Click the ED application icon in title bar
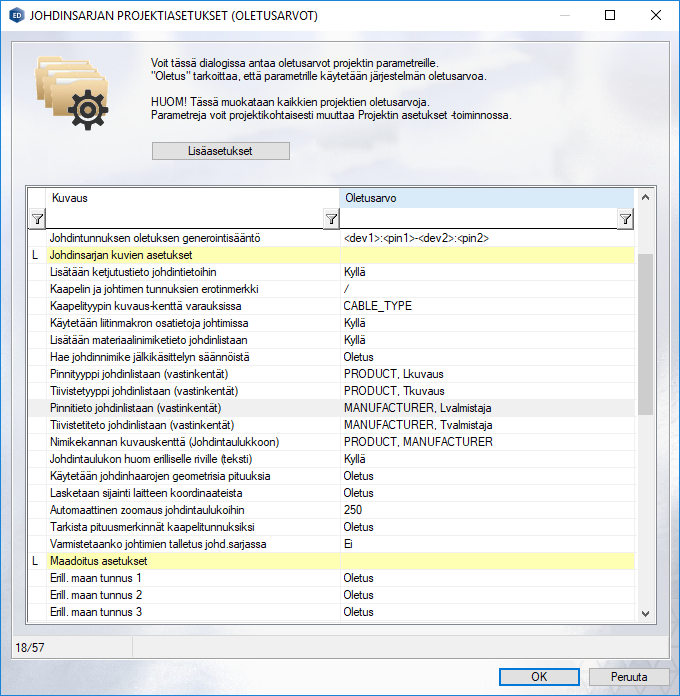 point(16,16)
